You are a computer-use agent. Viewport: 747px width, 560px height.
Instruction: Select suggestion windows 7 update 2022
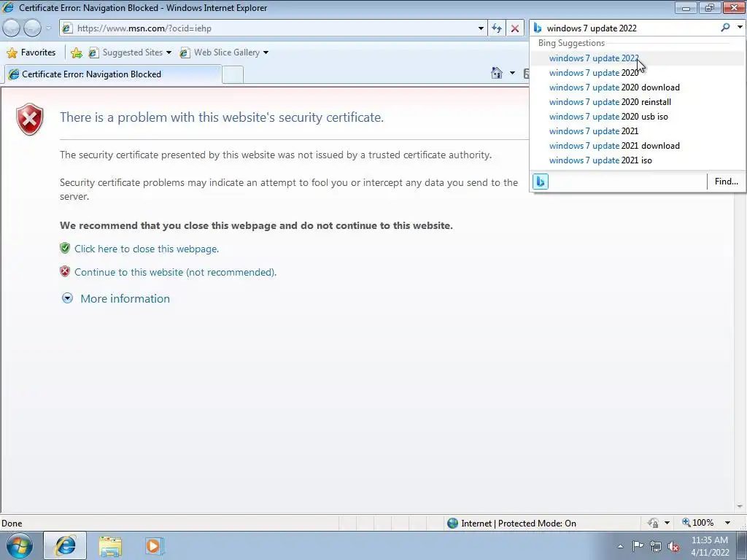[x=638, y=58]
